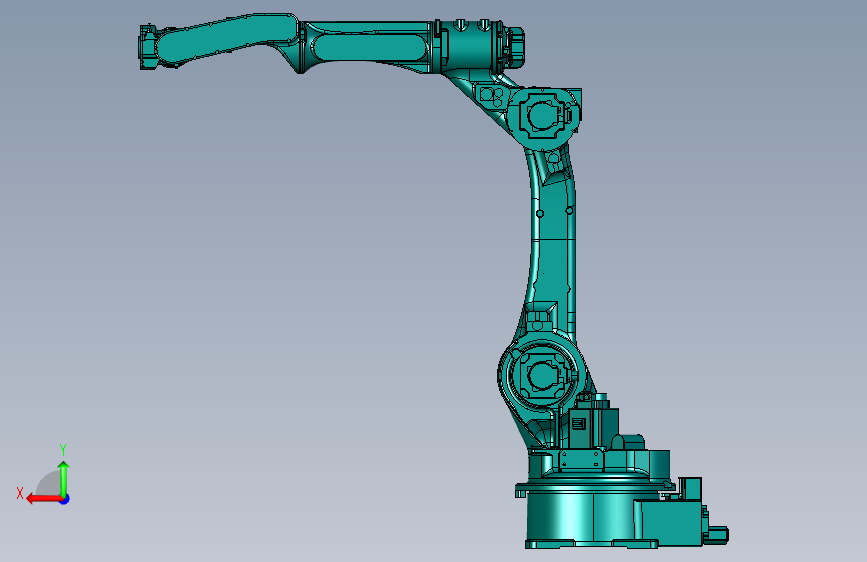Click the red X axis arrow

pyautogui.click(x=44, y=499)
